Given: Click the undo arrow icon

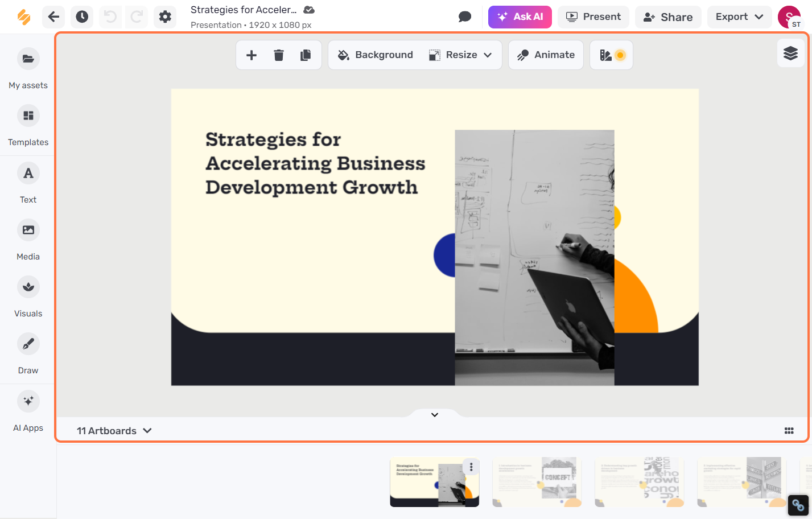Looking at the screenshot, I should [110, 17].
